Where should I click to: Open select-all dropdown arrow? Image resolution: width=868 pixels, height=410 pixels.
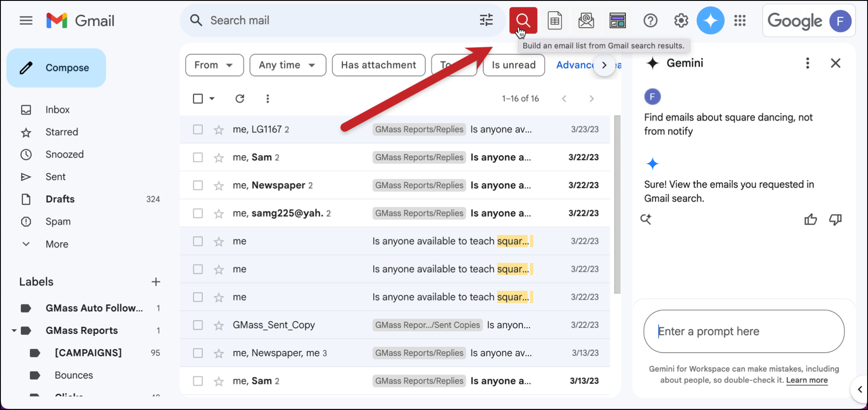[212, 99]
